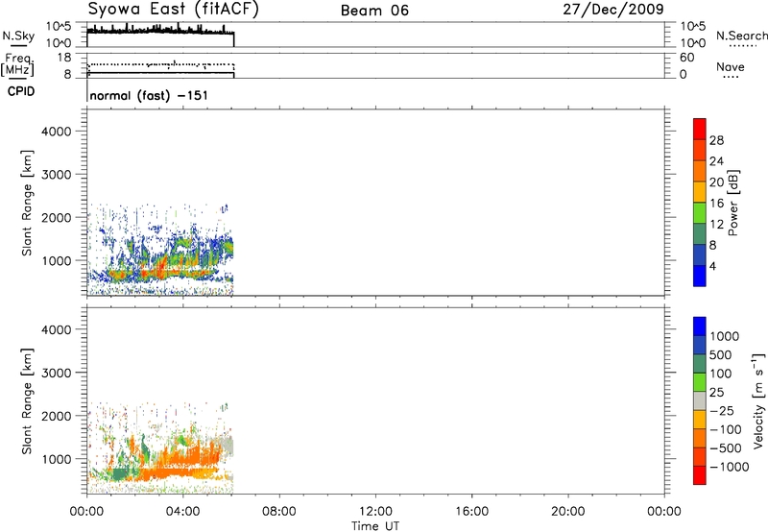The image size is (768, 532).
Task: Click the grey velocity patch near 06:00
Action: [226, 447]
